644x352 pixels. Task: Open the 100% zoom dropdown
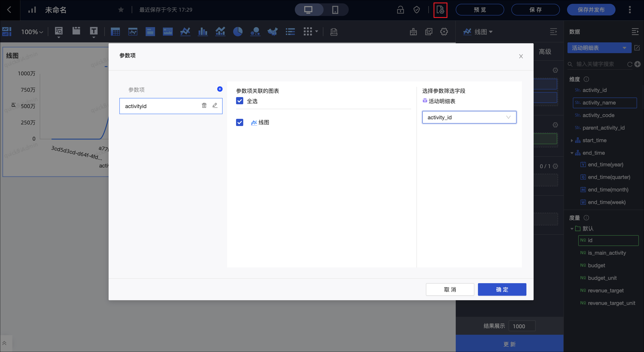coord(32,32)
